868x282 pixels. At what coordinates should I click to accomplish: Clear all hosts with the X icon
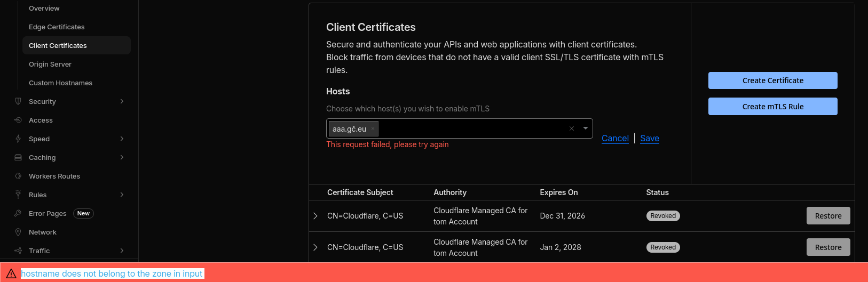pyautogui.click(x=572, y=128)
